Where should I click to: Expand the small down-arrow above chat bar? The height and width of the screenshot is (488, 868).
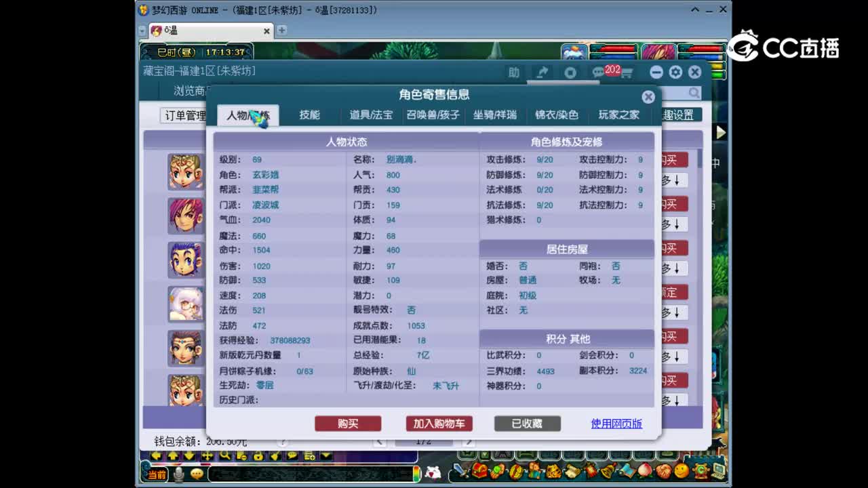click(326, 456)
